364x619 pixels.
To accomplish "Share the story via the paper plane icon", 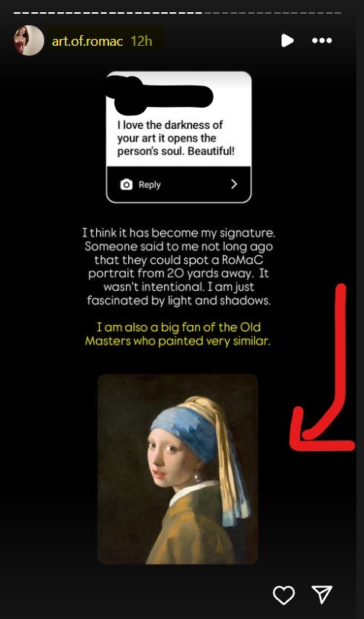I will pyautogui.click(x=322, y=595).
